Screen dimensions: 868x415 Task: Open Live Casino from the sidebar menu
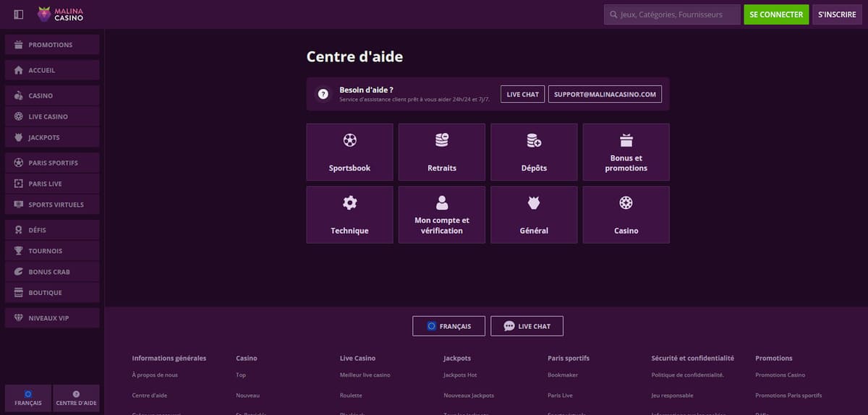51,116
